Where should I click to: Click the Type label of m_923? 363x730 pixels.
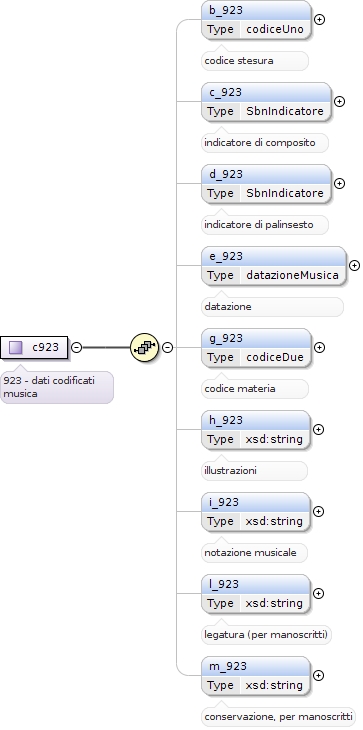pyautogui.click(x=220, y=685)
